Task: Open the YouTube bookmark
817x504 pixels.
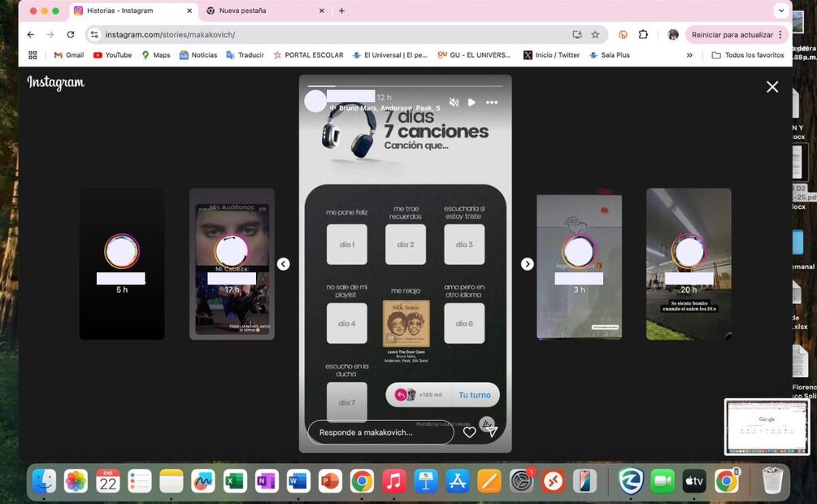Action: (x=112, y=55)
